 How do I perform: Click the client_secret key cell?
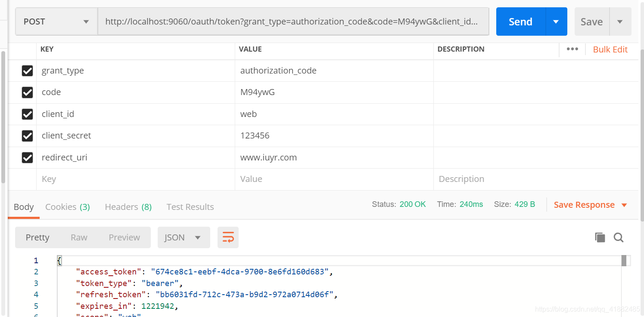point(136,135)
